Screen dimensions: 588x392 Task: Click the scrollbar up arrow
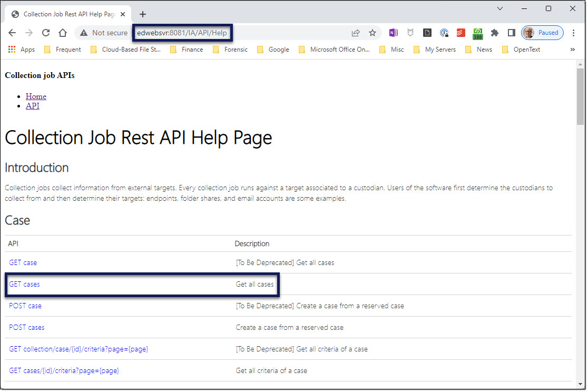[x=580, y=64]
